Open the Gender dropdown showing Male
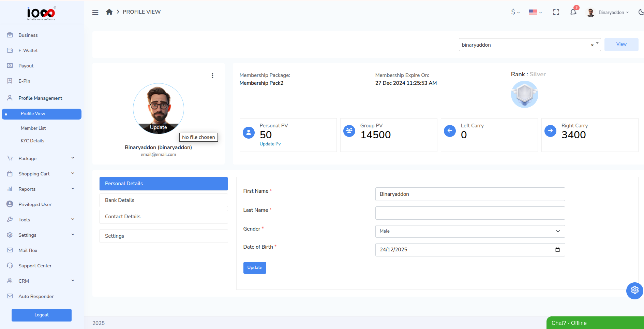 tap(470, 231)
